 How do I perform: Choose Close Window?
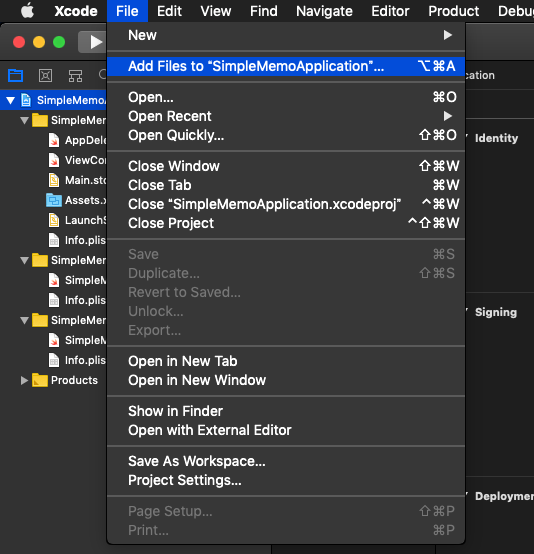(286, 166)
